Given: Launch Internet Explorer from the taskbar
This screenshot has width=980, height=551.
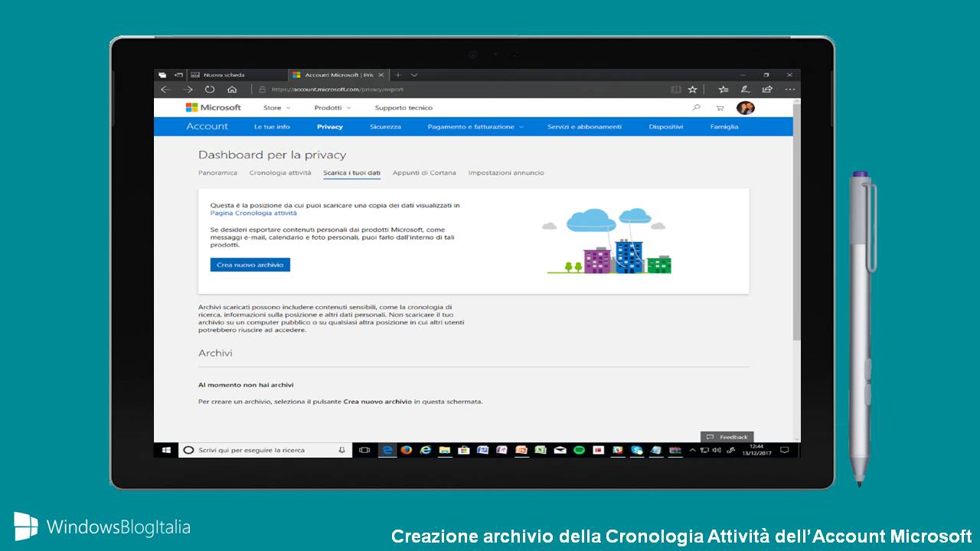Looking at the screenshot, I should (425, 450).
